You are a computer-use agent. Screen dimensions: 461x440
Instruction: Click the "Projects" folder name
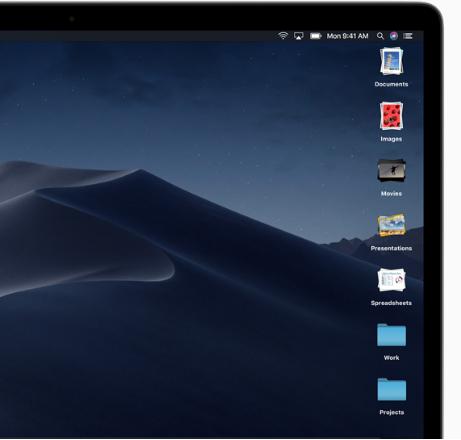[392, 412]
